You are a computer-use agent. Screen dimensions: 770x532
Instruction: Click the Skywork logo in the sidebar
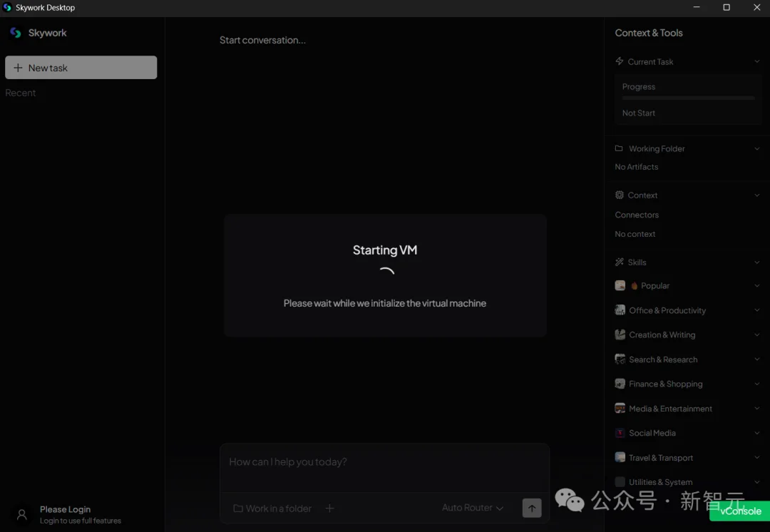[x=16, y=33]
